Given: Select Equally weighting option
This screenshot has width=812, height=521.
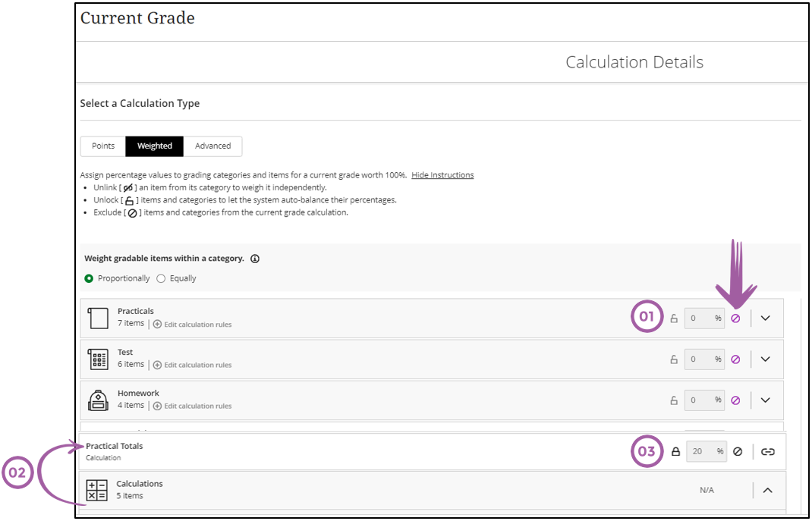Looking at the screenshot, I should 161,278.
